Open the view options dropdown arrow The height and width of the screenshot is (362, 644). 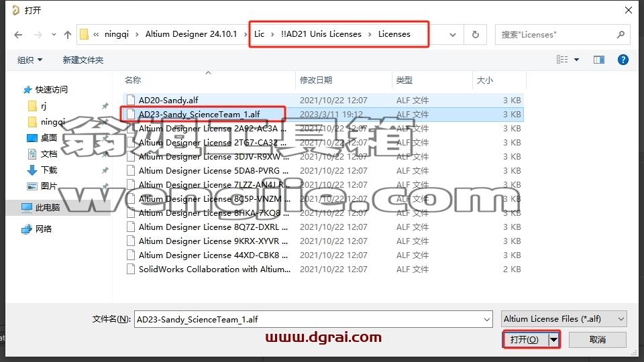[576, 60]
